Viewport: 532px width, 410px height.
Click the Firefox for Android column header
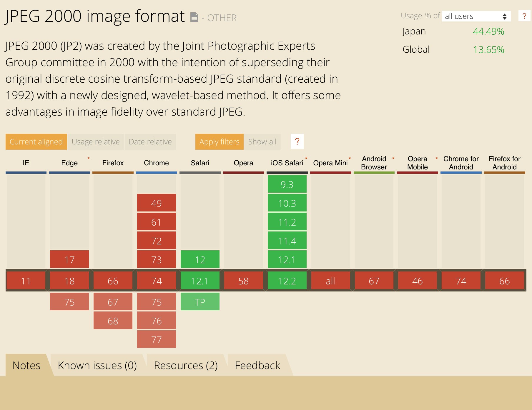coord(504,163)
